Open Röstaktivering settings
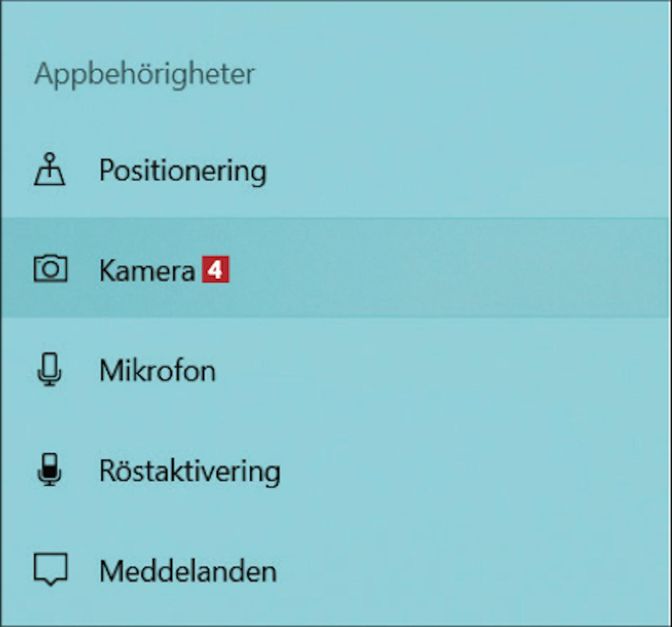Viewport: 672px width, 627px height. click(190, 471)
